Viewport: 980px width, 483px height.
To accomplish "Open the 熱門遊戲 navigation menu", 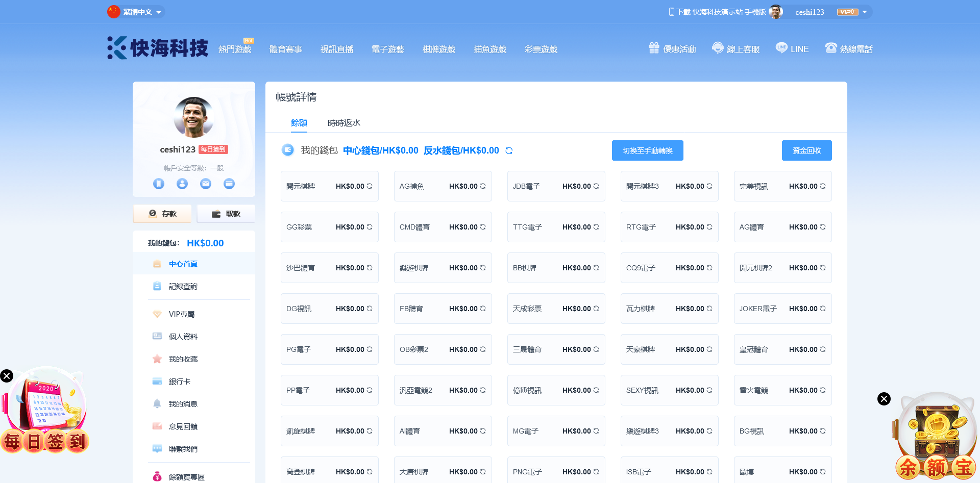I will pos(235,49).
